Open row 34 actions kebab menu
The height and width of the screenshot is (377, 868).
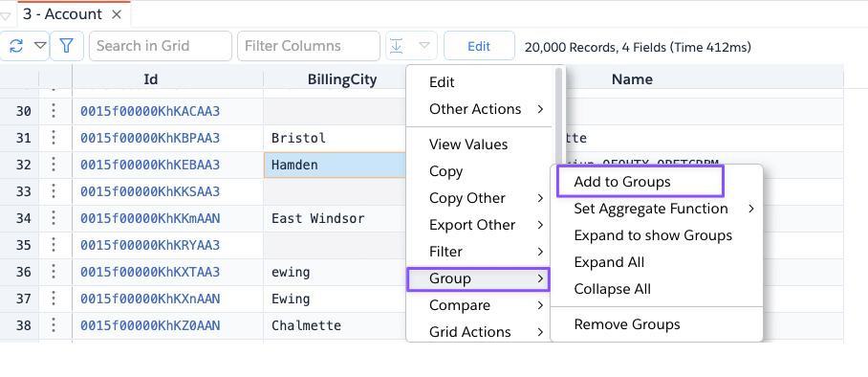54,218
